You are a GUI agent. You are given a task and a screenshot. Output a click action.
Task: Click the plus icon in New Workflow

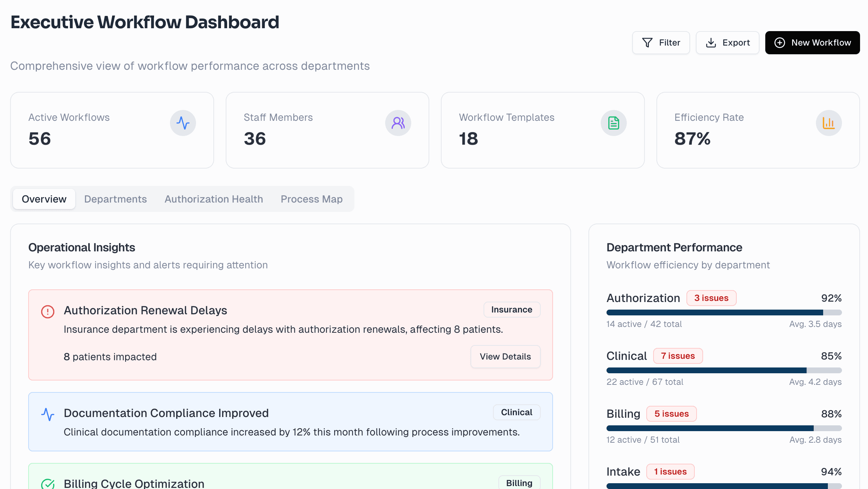point(780,42)
